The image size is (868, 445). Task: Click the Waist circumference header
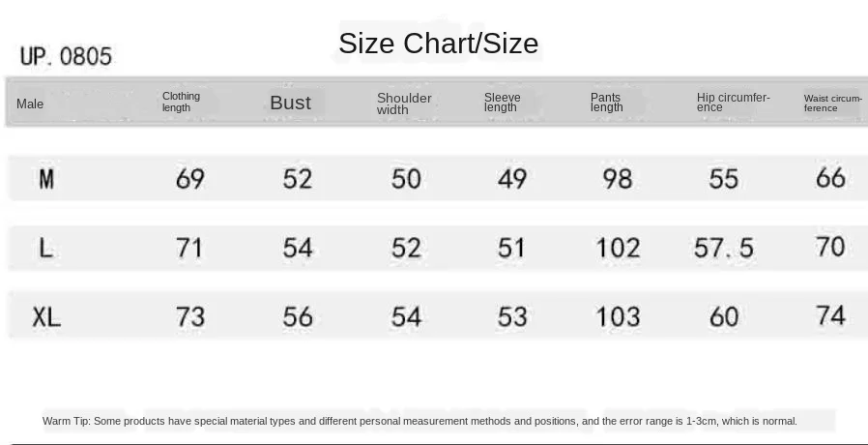[x=832, y=104]
